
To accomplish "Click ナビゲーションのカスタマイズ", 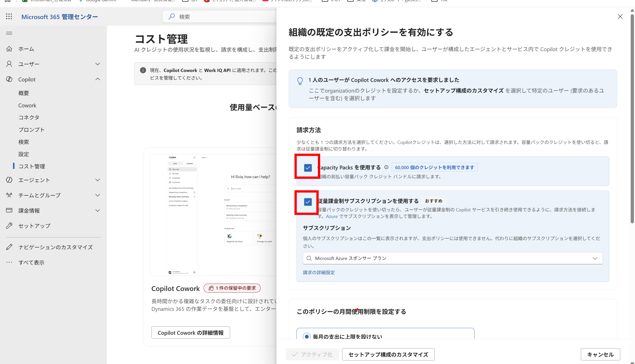I will (x=55, y=247).
